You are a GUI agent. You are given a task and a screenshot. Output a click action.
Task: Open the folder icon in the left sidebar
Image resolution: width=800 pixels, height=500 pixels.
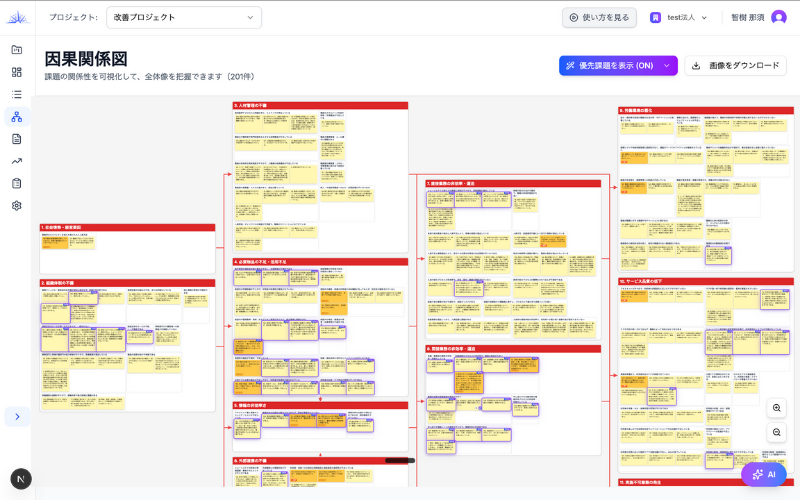[x=17, y=49]
